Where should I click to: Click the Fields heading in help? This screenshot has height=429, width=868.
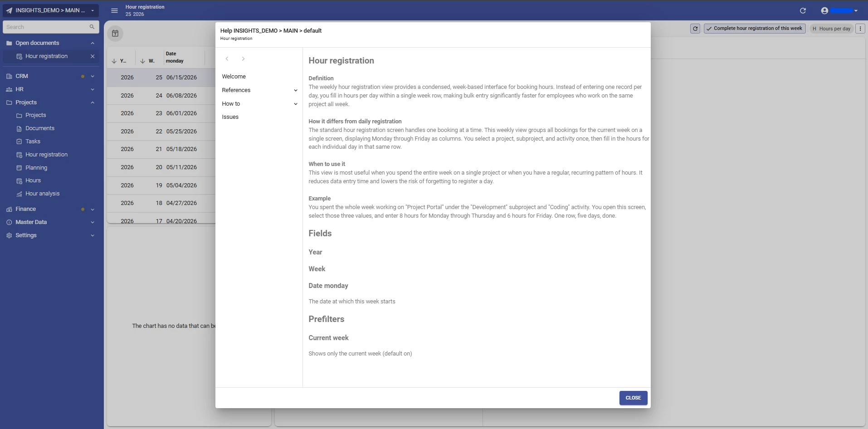[320, 234]
